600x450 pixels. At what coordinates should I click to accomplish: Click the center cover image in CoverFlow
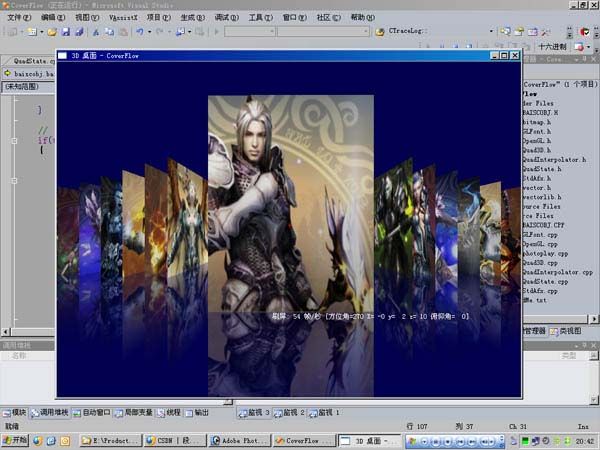291,203
